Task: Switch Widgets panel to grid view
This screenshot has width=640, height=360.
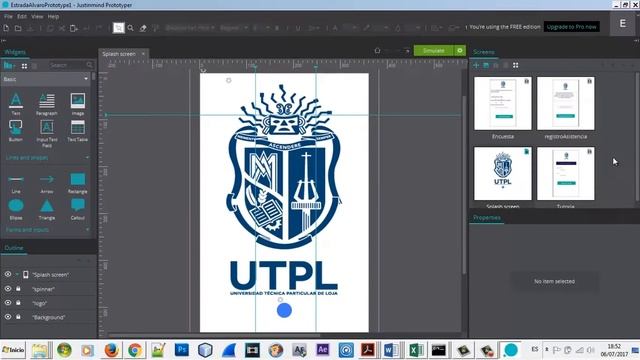Action: (x=24, y=66)
